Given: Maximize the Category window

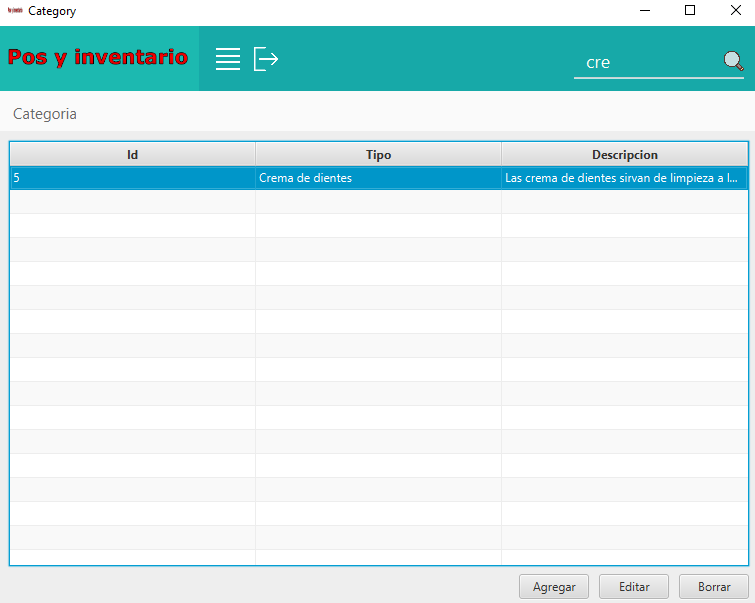Looking at the screenshot, I should [690, 10].
